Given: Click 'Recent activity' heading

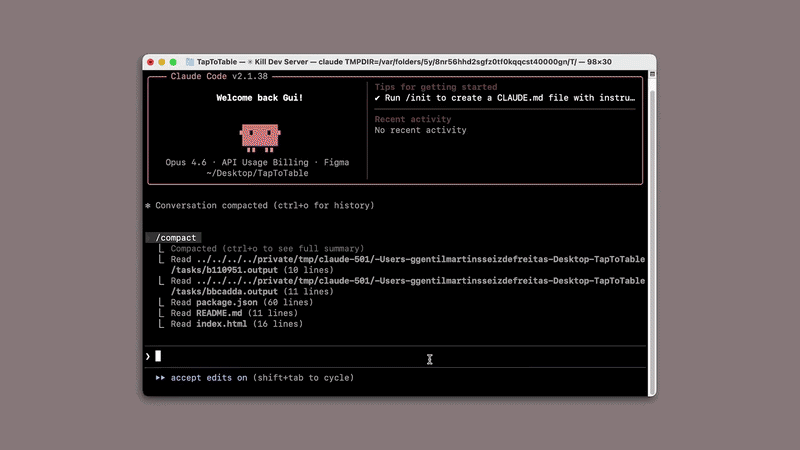Looking at the screenshot, I should point(413,119).
